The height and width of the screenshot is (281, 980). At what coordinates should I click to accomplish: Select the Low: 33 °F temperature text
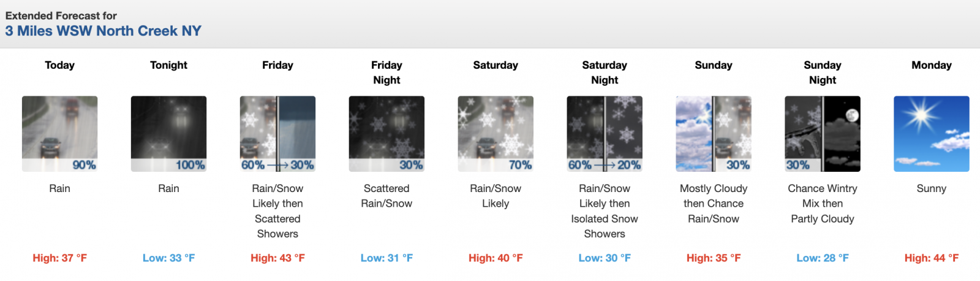pos(168,258)
